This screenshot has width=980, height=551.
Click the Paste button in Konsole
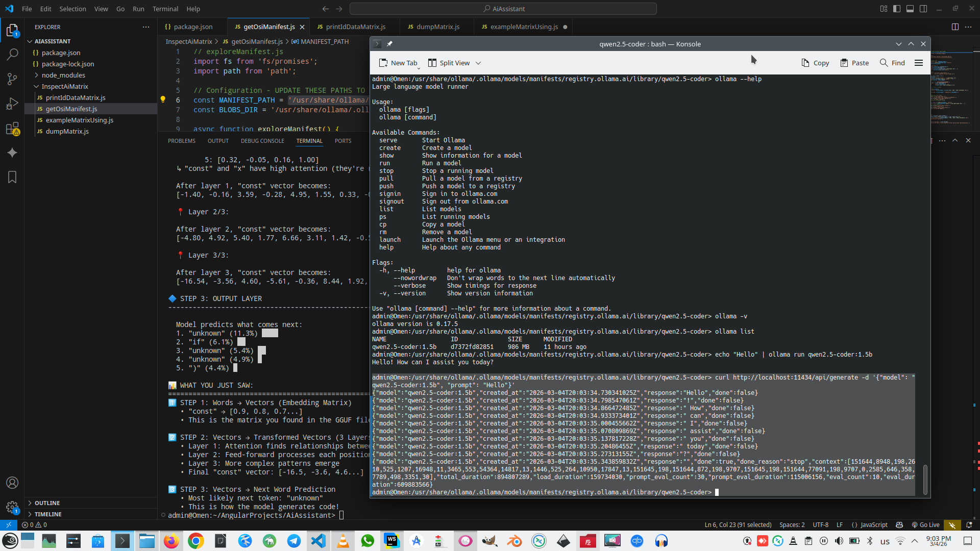point(854,63)
